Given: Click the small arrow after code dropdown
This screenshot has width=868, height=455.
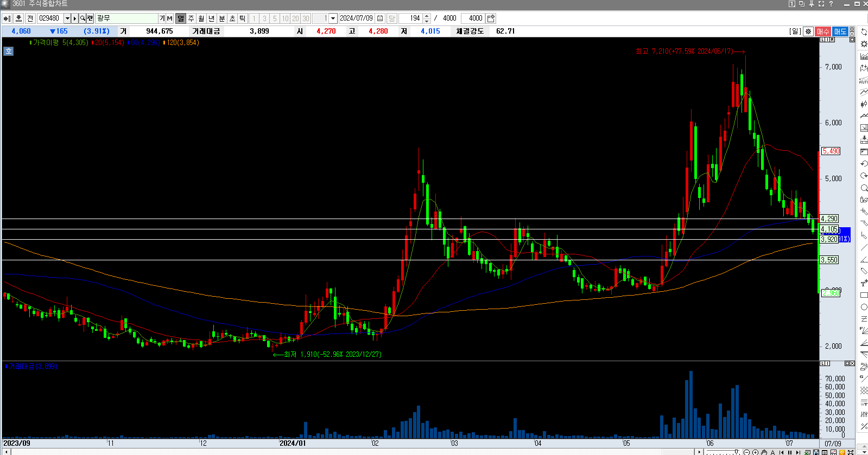Looking at the screenshot, I should click(x=75, y=18).
